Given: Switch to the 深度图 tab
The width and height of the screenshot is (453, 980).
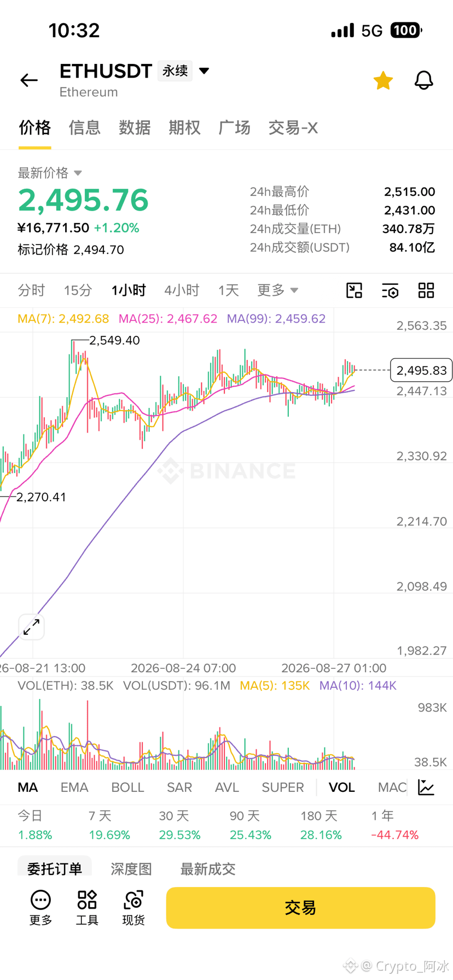Looking at the screenshot, I should [x=131, y=869].
